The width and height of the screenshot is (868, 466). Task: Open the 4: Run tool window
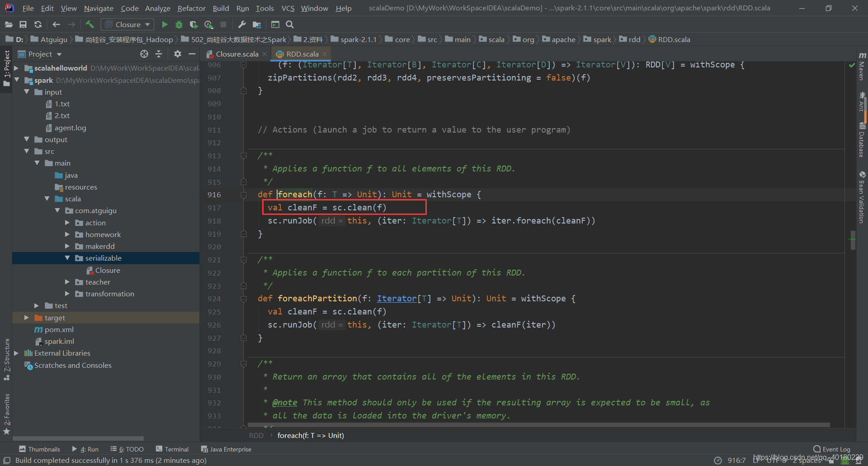(85, 449)
